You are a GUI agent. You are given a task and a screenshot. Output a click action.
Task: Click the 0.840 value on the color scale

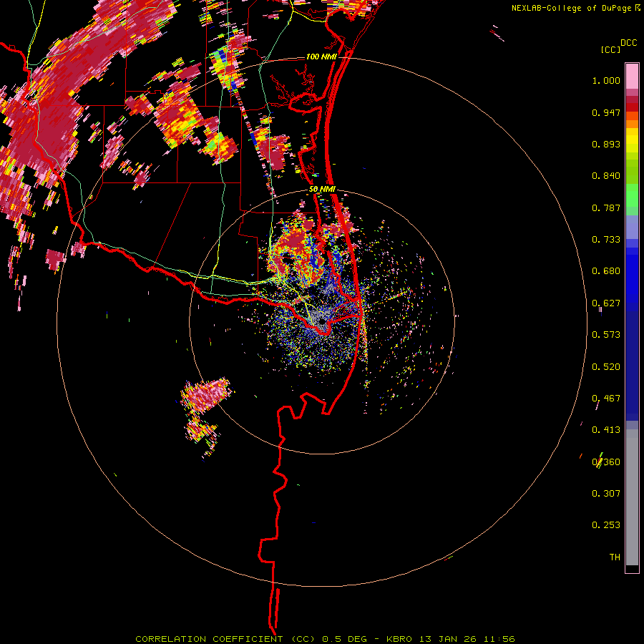coord(606,176)
